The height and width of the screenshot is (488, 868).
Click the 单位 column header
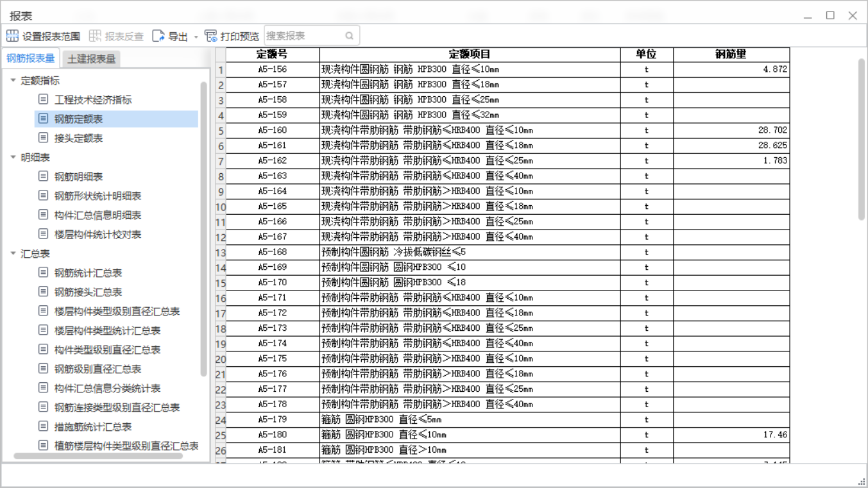coord(647,55)
